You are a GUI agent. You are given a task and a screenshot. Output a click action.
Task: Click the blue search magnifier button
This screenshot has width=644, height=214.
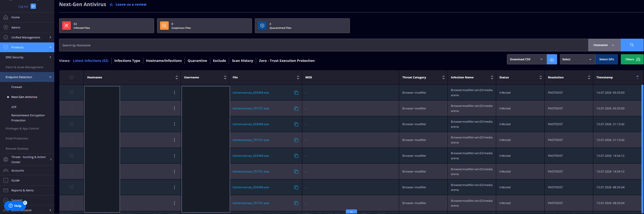point(632,45)
